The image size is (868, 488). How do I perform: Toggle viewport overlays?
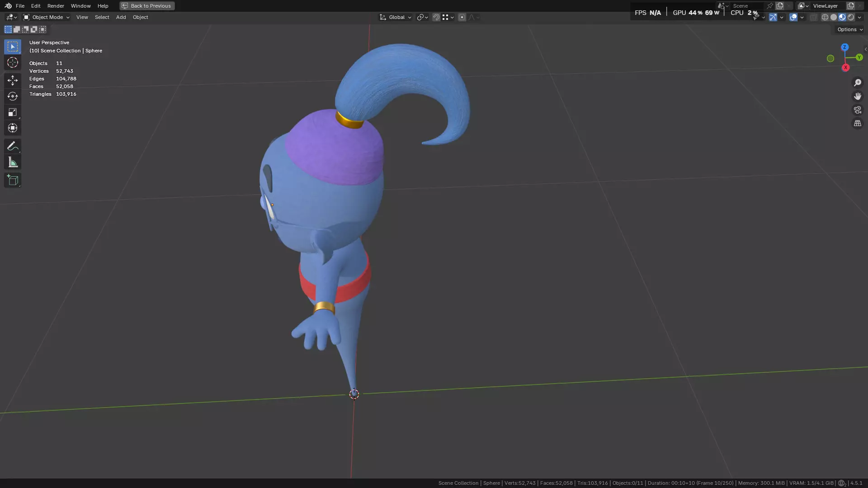(793, 17)
